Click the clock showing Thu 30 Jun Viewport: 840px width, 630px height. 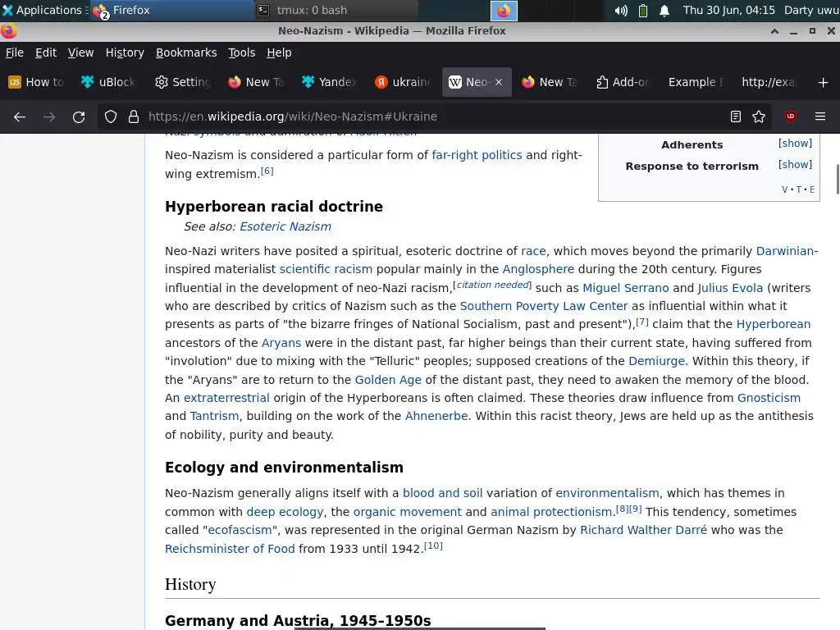[x=728, y=10]
